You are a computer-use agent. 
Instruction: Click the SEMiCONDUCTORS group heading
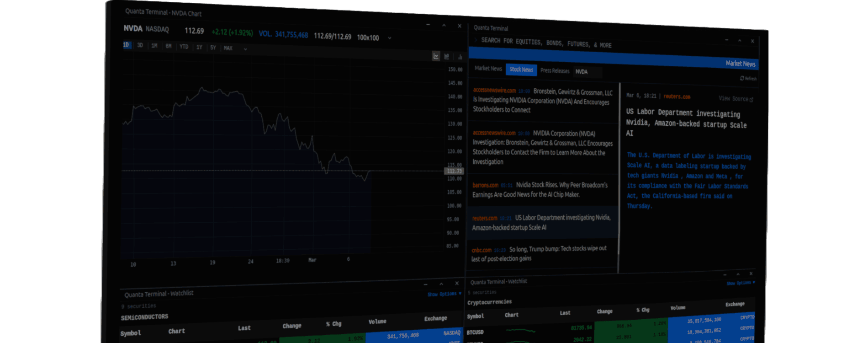click(x=144, y=317)
